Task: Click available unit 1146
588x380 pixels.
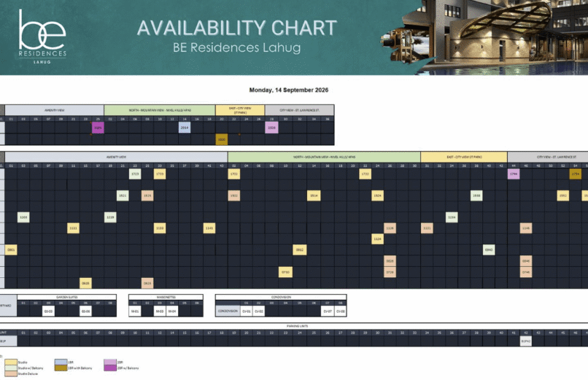Action: click(x=526, y=228)
